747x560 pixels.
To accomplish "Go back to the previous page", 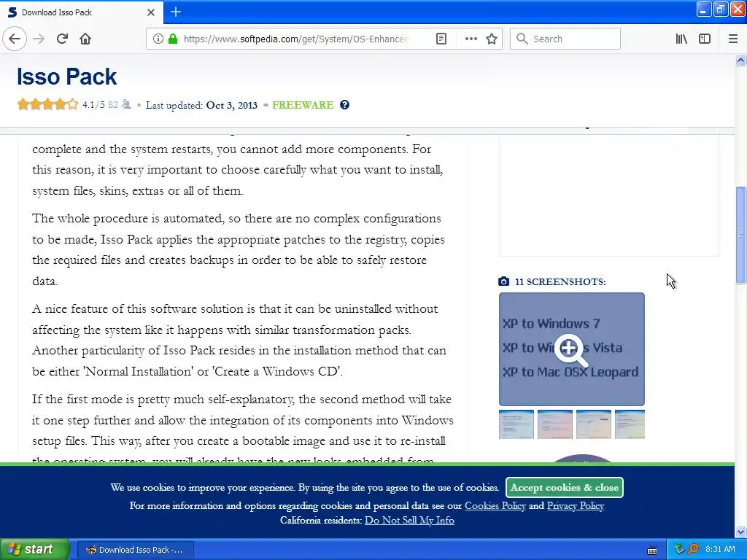I will pos(15,39).
